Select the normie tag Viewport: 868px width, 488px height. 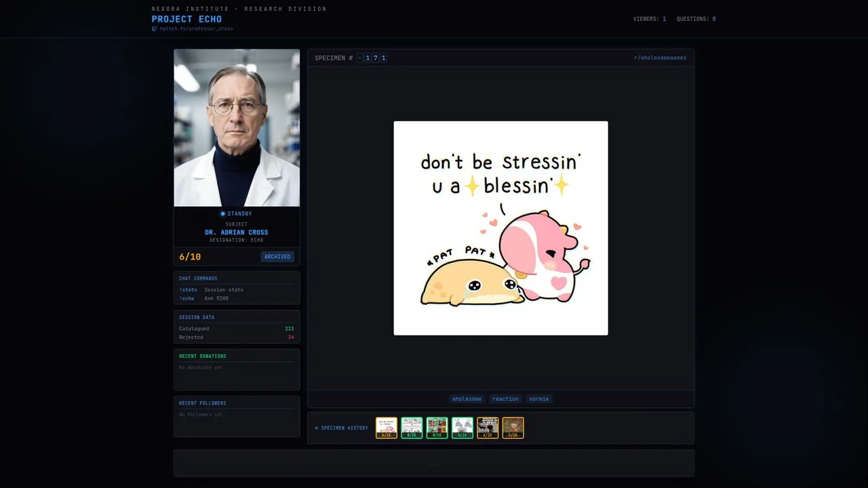pyautogui.click(x=539, y=399)
